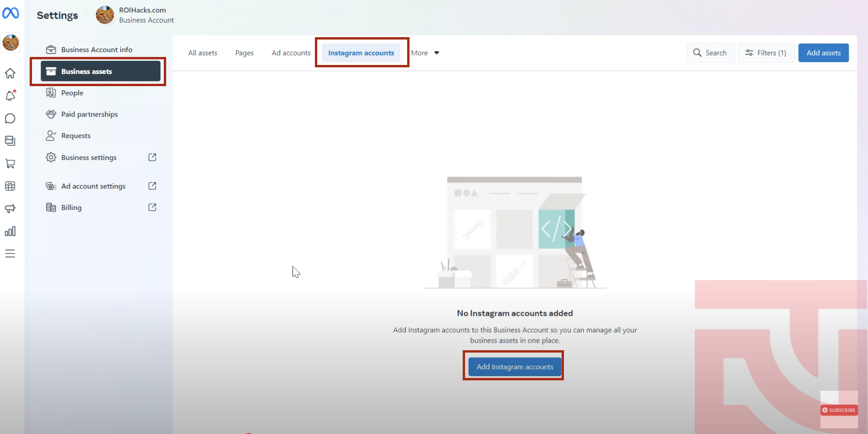Screen dimensions: 868x434
Task: Select Business assets in sidebar
Action: click(x=100, y=72)
